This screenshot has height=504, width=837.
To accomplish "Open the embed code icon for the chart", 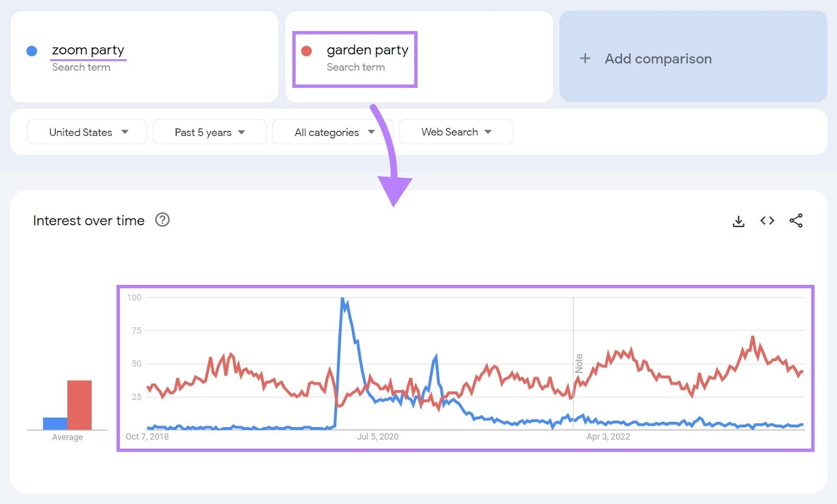I will 767,221.
